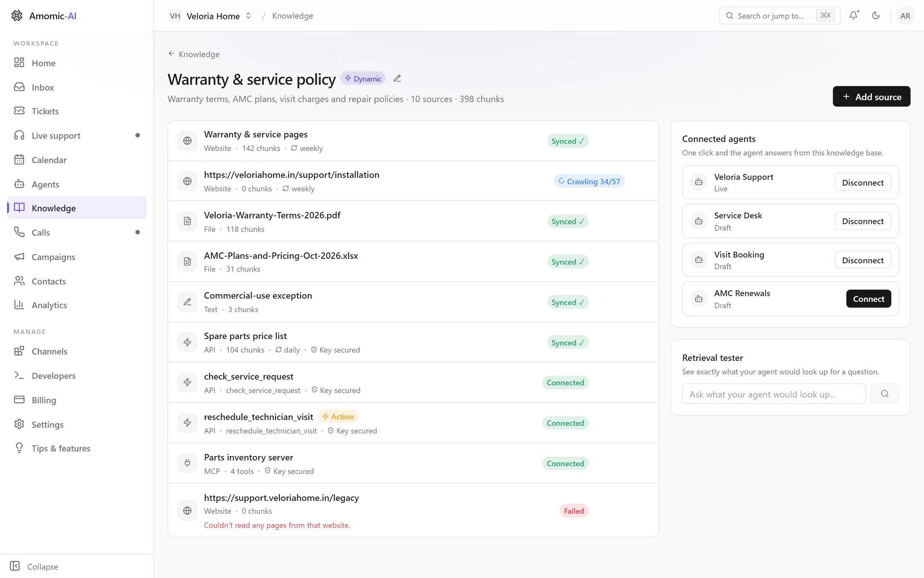Toggle dark mode moon icon
924x578 pixels.
point(876,15)
